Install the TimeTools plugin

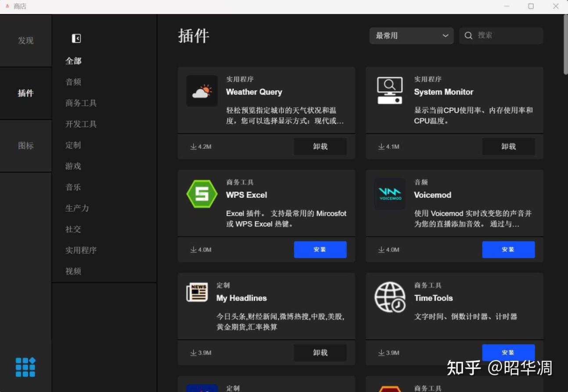point(508,353)
